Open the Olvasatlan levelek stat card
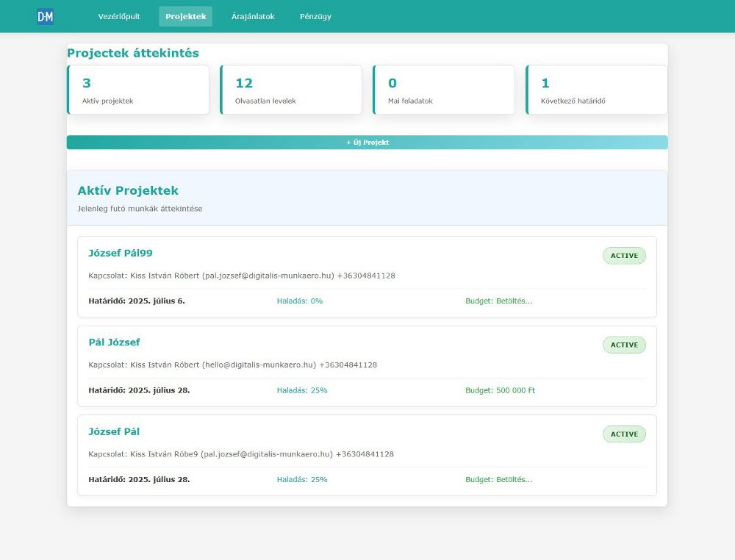This screenshot has height=560, width=735. 291,90
